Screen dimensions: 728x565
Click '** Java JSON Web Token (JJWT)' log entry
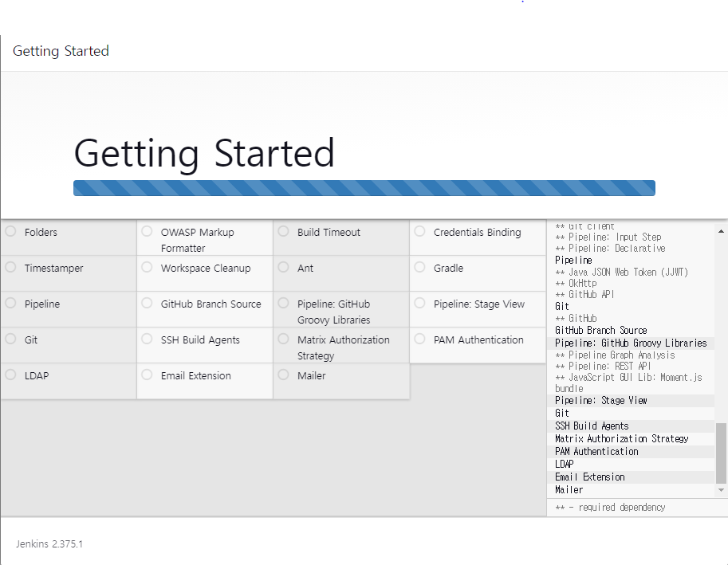[621, 272]
